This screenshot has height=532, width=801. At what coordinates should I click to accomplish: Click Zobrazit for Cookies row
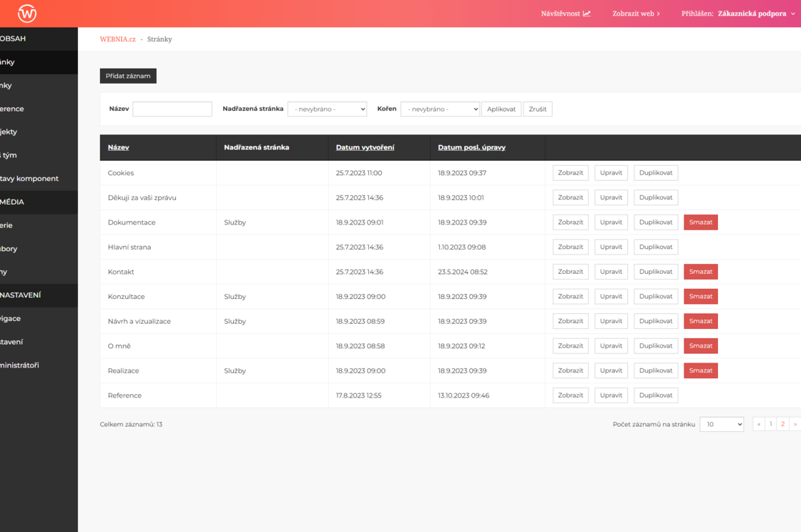coord(570,172)
